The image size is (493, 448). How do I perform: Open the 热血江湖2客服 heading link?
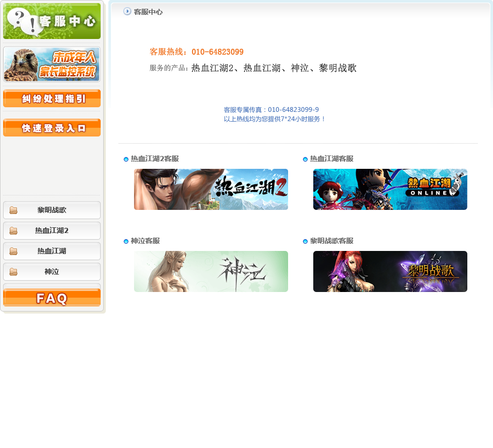click(155, 159)
